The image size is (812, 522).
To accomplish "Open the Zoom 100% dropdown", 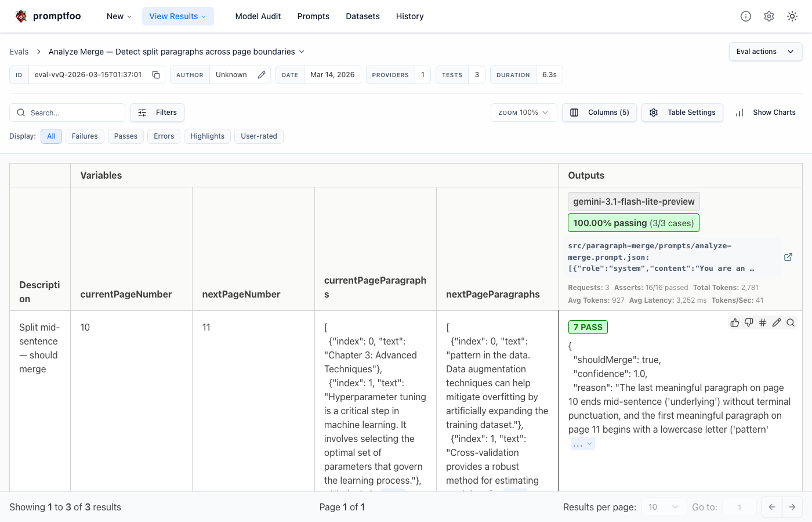I will (523, 113).
